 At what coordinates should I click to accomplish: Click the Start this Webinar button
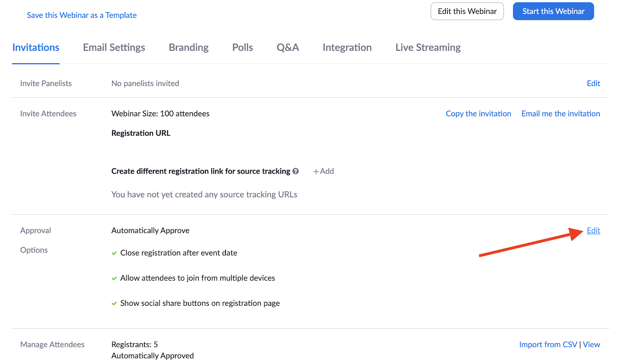pyautogui.click(x=553, y=11)
